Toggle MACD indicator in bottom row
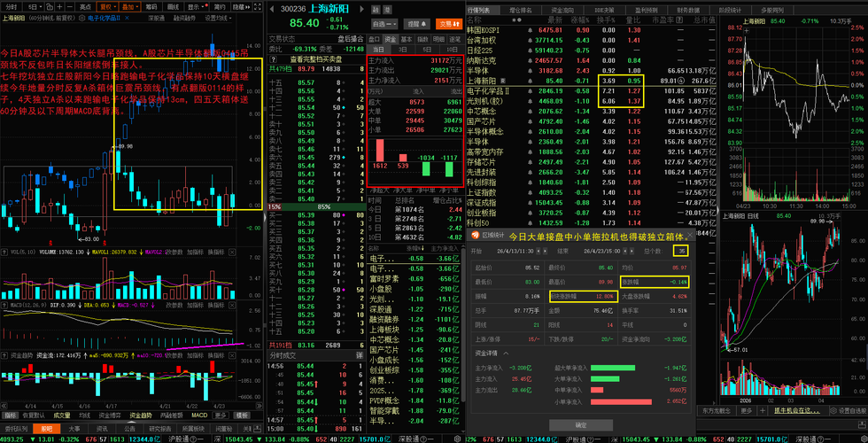 click(x=199, y=415)
